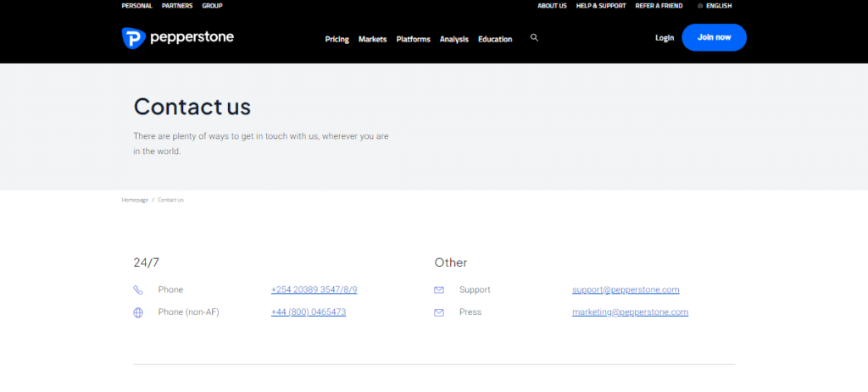868x392 pixels.
Task: Select the GROUP top tab
Action: 212,6
